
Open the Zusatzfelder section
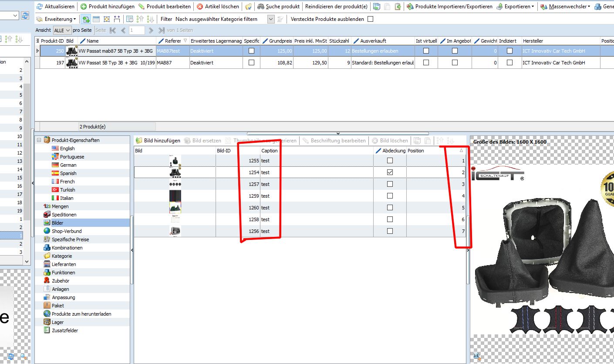(x=61, y=330)
